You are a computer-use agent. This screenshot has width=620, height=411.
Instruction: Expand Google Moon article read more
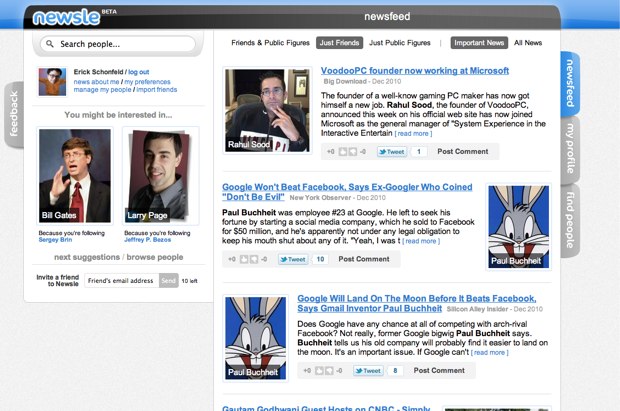490,352
